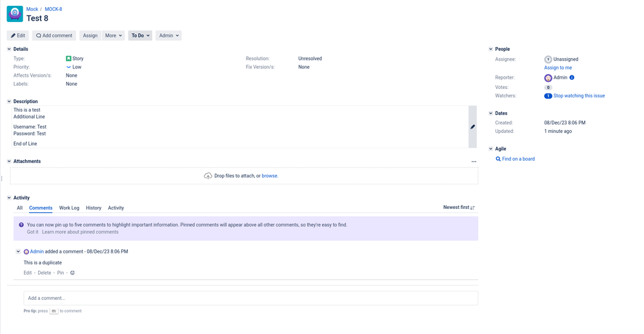Click the magnifier icon beside Find on a board
This screenshot has height=334, width=644.
498,159
